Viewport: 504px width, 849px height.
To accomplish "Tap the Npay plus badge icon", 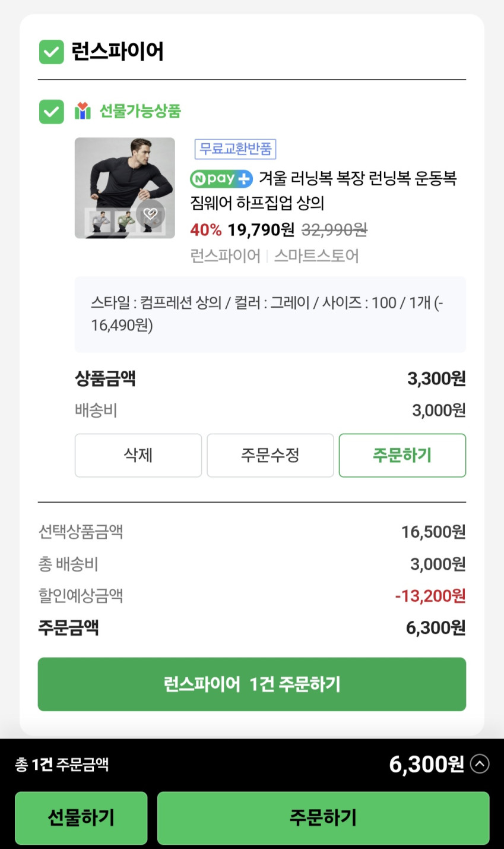I will 221,178.
